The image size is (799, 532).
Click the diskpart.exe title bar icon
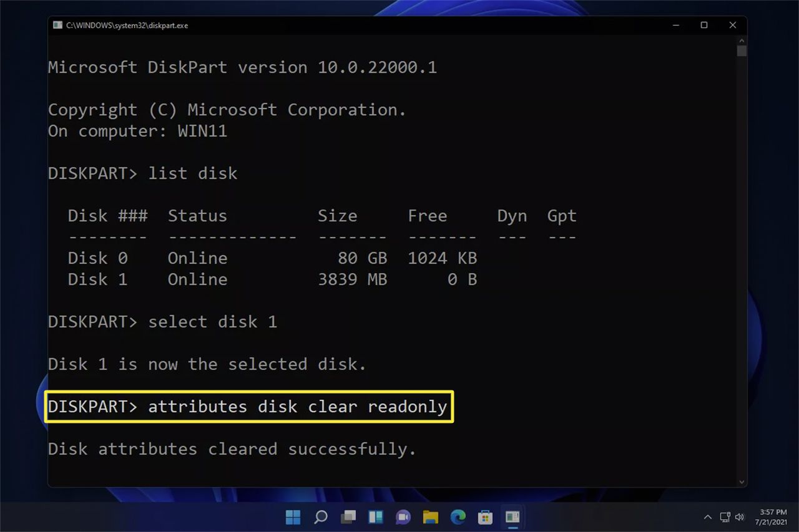(57, 25)
